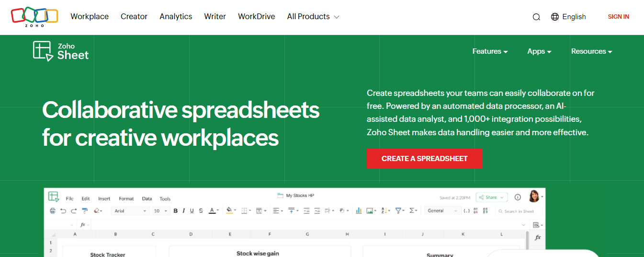
Task: Open the Arial font family dropdown
Action: coord(131,211)
